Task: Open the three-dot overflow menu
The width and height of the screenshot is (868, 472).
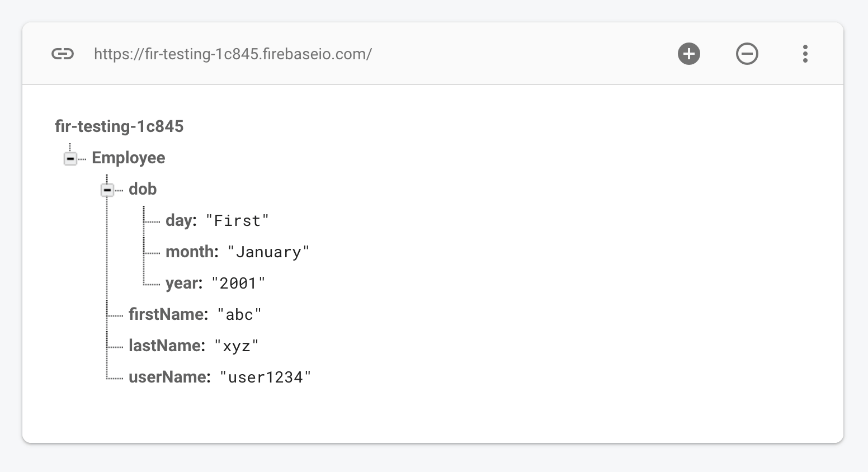Action: click(805, 54)
